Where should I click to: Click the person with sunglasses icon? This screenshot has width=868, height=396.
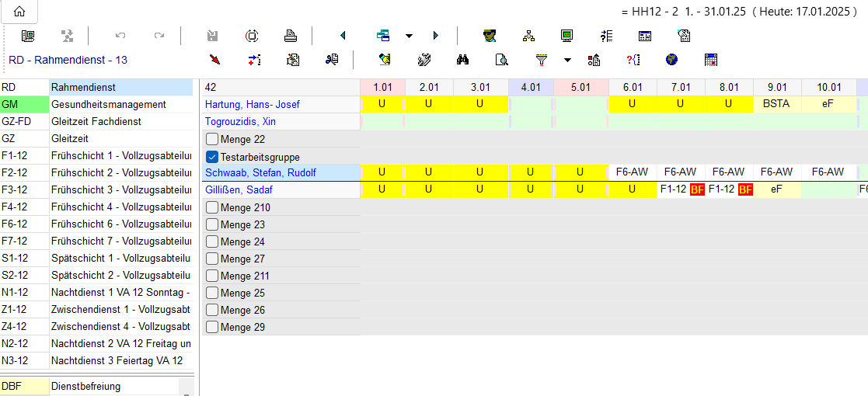[490, 36]
